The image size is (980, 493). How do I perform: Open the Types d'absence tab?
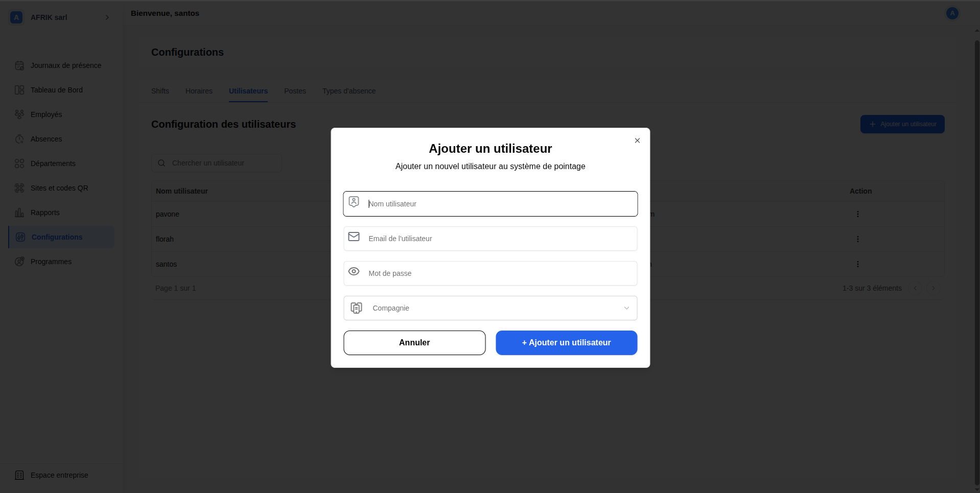pyautogui.click(x=349, y=91)
